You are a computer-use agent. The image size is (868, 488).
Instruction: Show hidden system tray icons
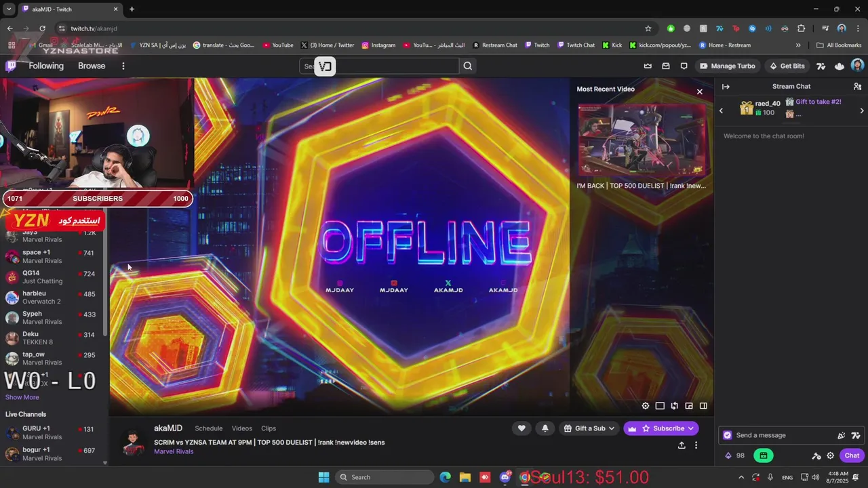741,477
